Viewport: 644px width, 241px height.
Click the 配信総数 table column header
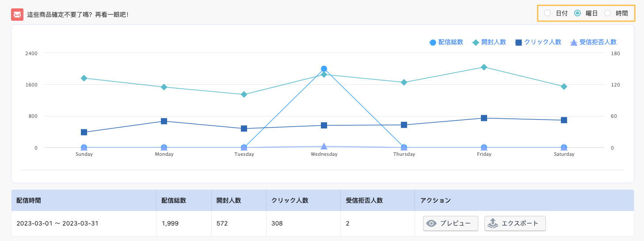[183, 200]
